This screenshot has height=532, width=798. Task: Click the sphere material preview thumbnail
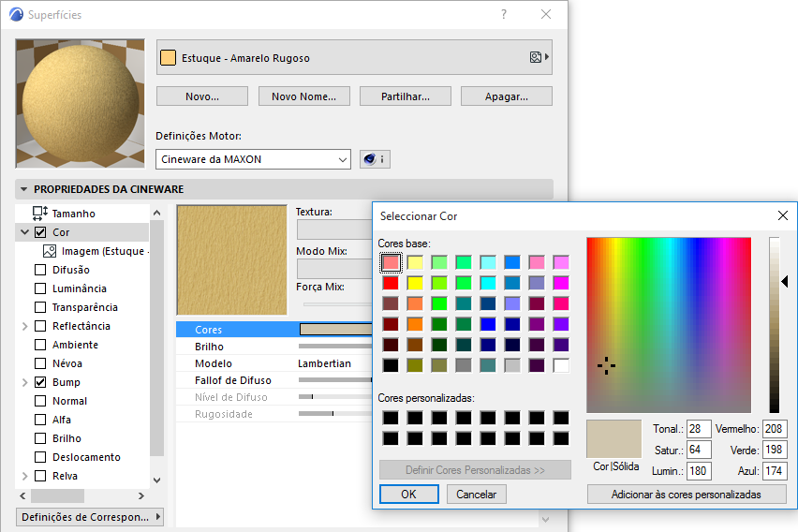pos(80,103)
